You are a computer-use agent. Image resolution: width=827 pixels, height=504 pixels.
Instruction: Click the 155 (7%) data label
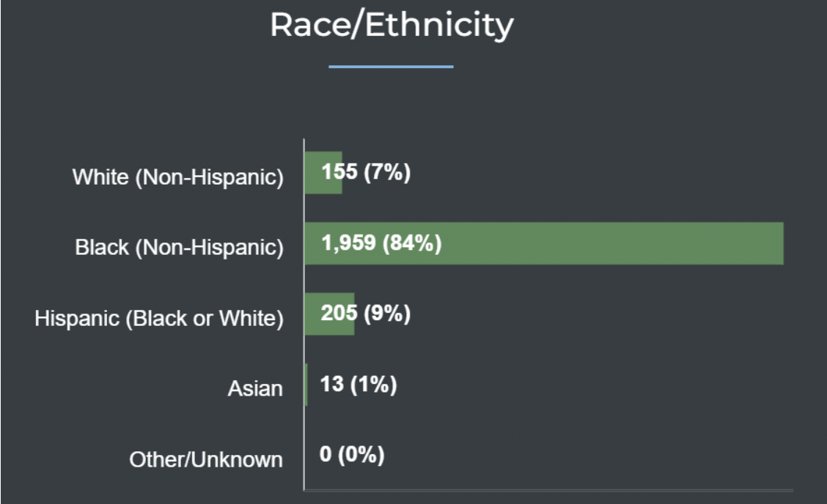366,172
